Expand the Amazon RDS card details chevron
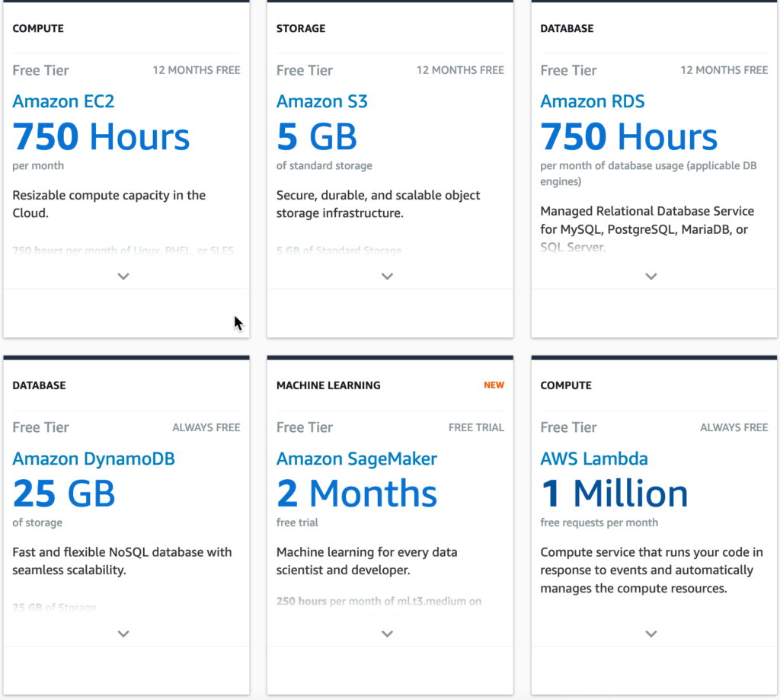This screenshot has width=780, height=700. pos(651,276)
